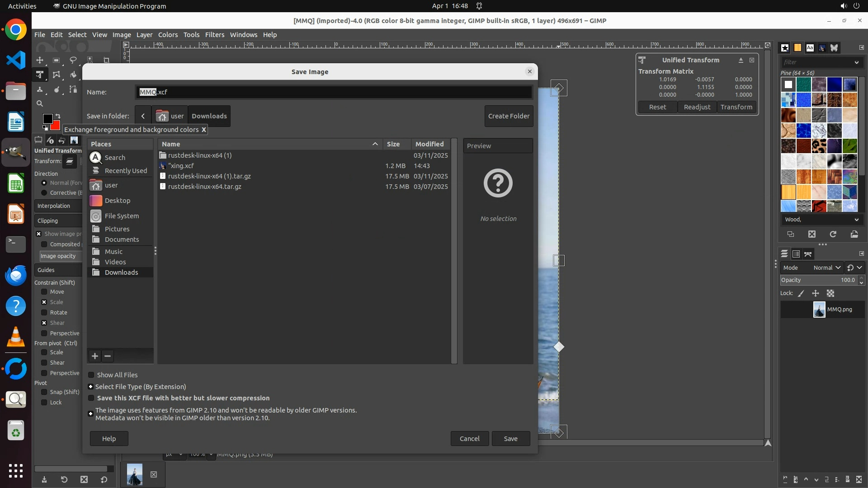Toggle the Rotate constrain checkbox
Viewport: 868px width, 488px height.
coord(44,313)
